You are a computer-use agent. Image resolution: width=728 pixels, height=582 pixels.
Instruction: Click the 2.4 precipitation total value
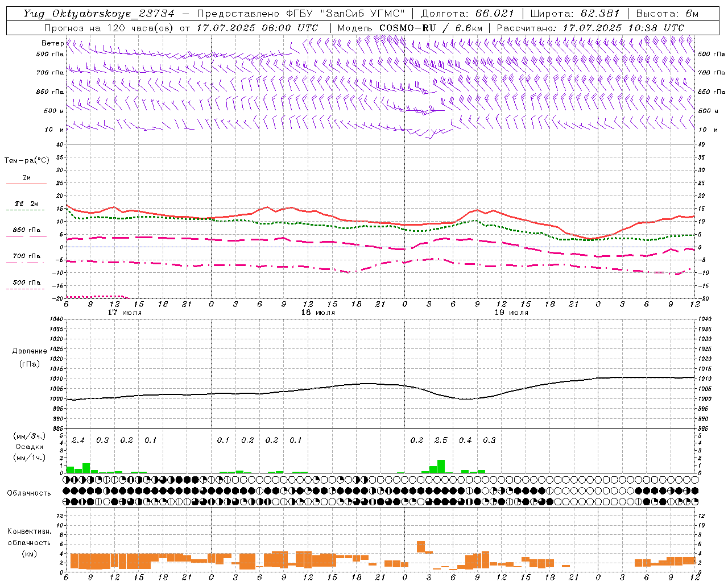coord(78,440)
